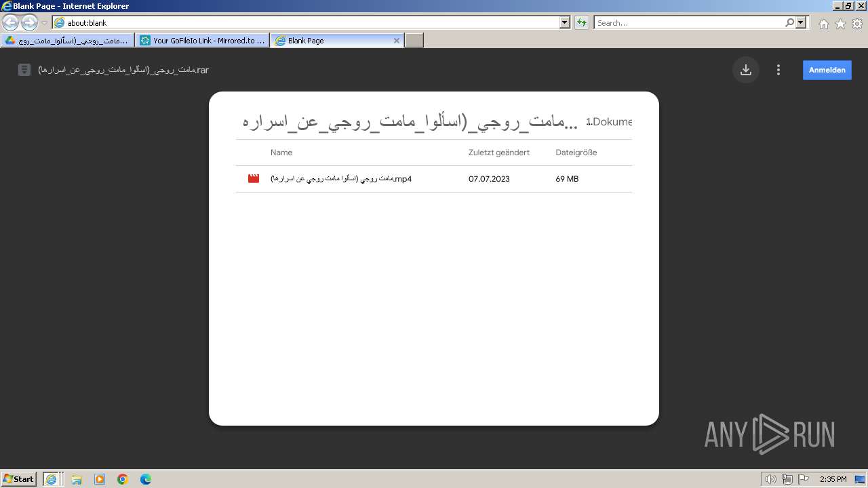Open the three-dot more options menu
The image size is (868, 488).
(778, 70)
